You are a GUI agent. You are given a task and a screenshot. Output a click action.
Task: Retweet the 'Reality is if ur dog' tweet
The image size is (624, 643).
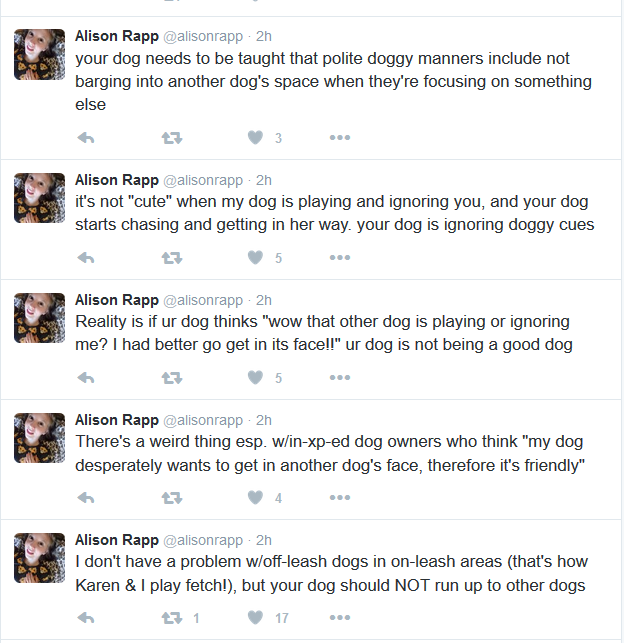tap(171, 377)
